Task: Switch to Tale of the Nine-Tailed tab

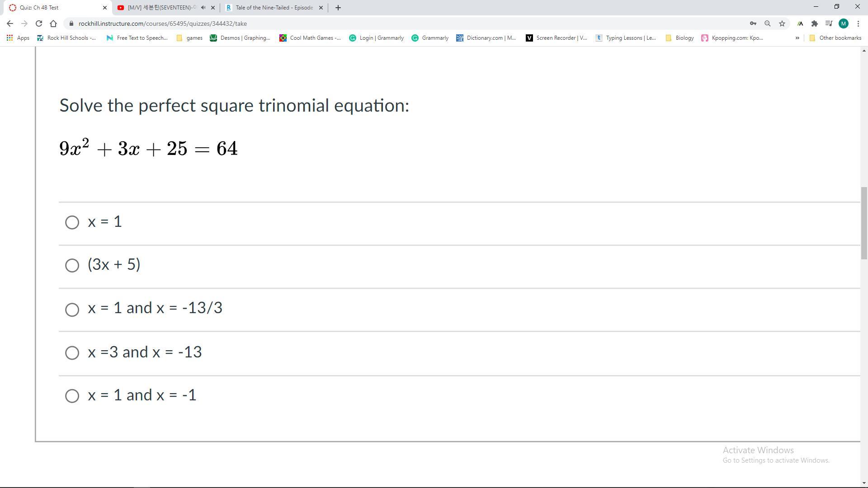Action: (274, 8)
